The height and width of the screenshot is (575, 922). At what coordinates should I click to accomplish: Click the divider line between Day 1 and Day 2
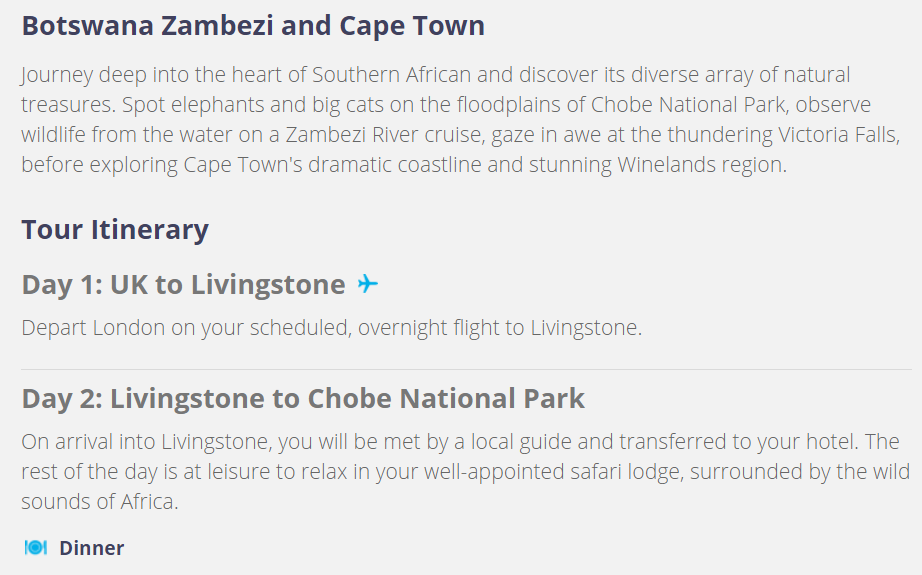(x=466, y=369)
